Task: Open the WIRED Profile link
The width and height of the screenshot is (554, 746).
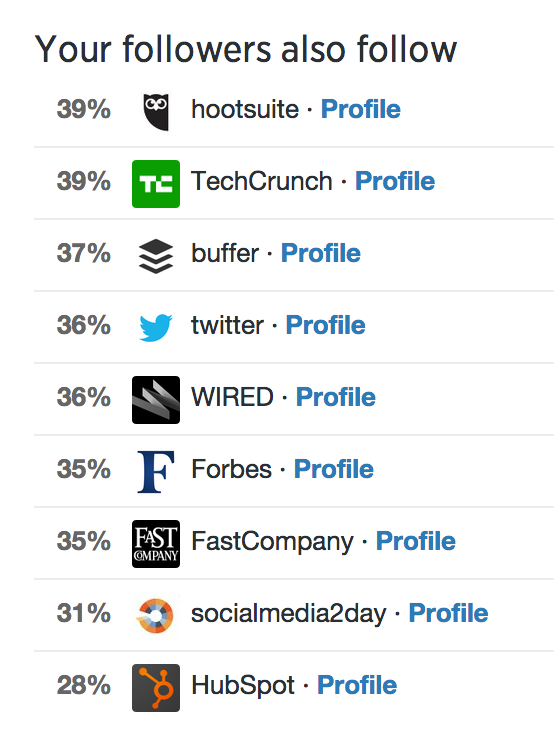Action: [x=336, y=397]
